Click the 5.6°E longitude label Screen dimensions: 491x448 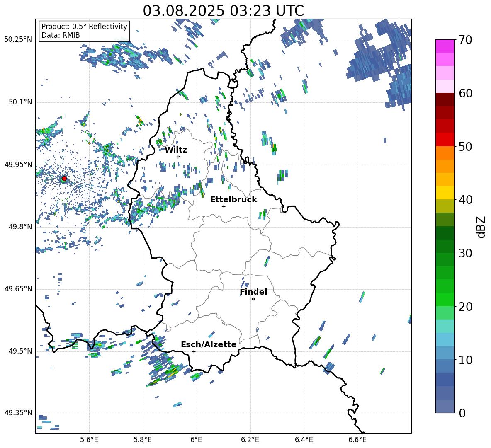tap(89, 440)
